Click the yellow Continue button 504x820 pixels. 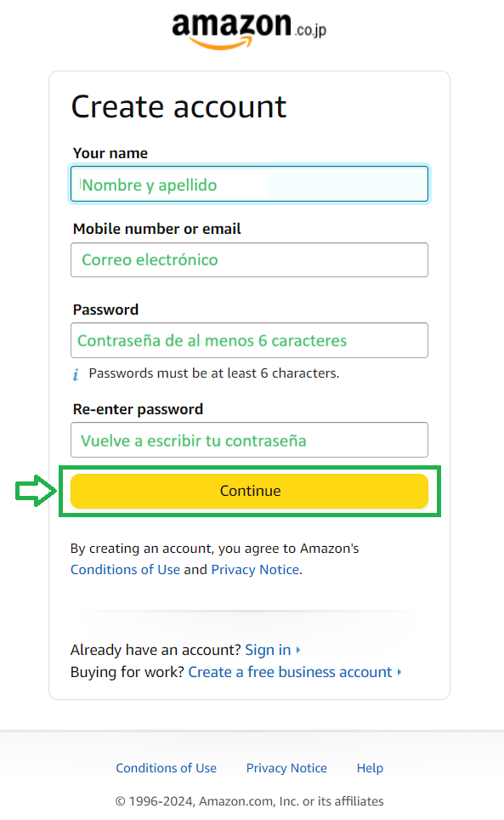(x=249, y=491)
